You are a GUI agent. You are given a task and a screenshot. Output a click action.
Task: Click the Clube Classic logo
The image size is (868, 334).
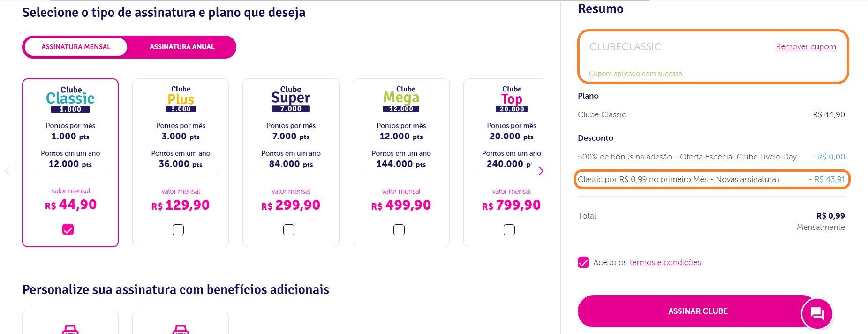tap(70, 99)
